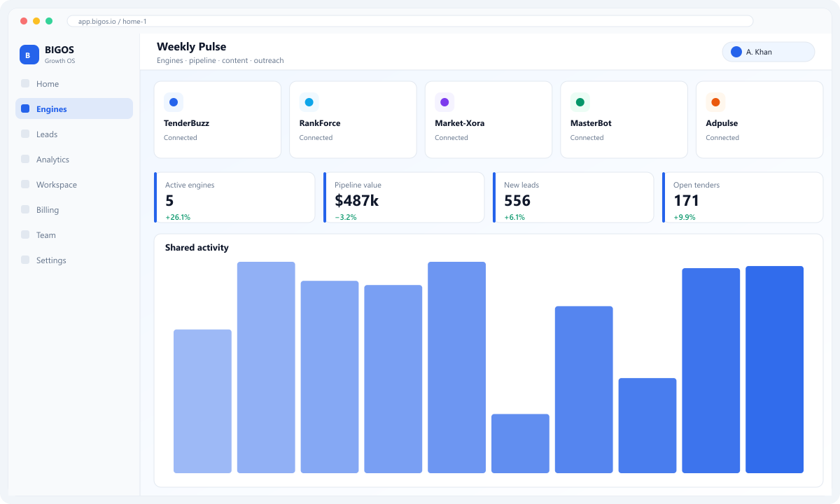Click the "Growth OS" subtitle
The width and height of the screenshot is (840, 504).
pyautogui.click(x=60, y=61)
